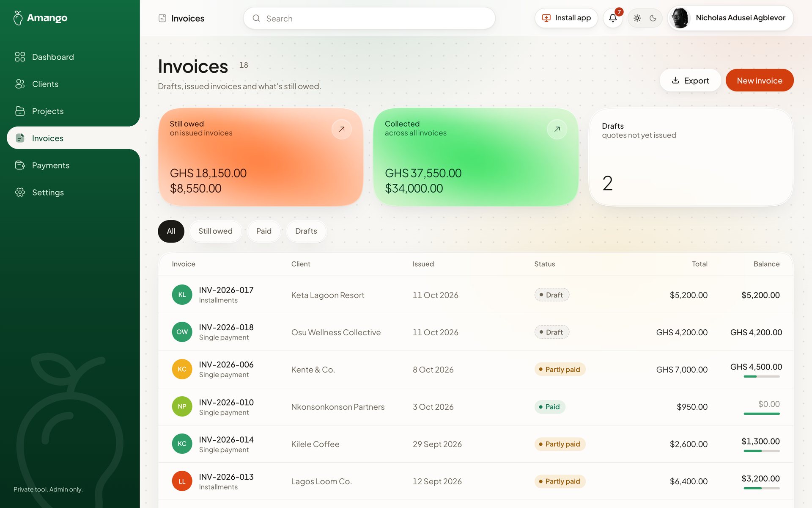Click the Status column header
812x508 pixels.
[x=544, y=264]
